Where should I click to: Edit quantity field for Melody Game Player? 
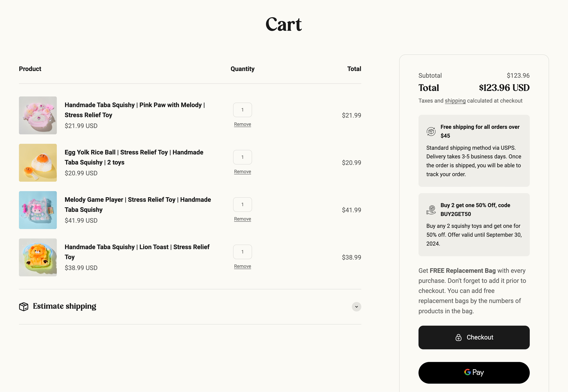242,205
